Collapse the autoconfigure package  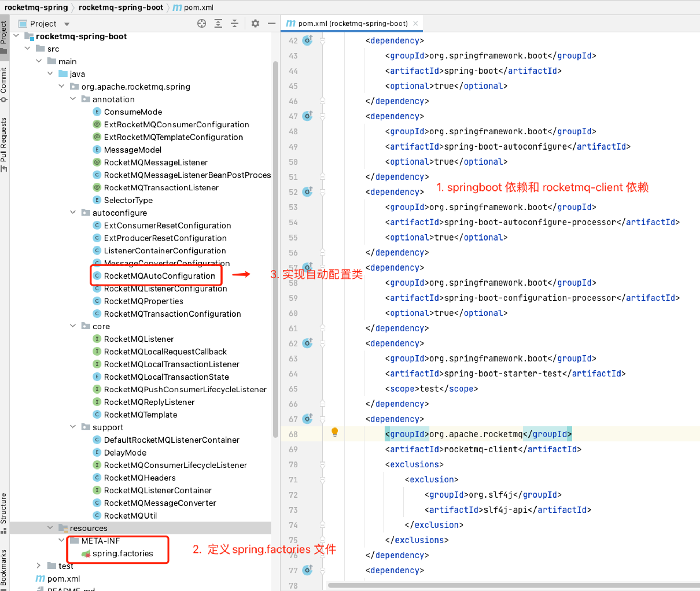(x=73, y=212)
